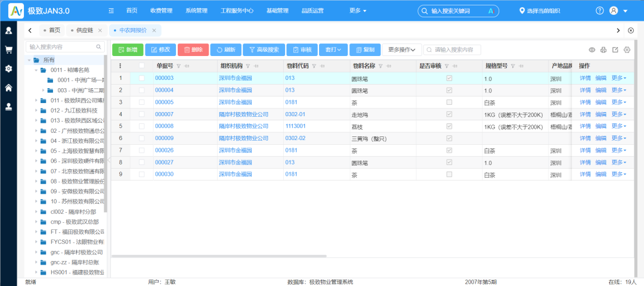Open 收费管理 in the top menu
The height and width of the screenshot is (286, 644).
162,11
